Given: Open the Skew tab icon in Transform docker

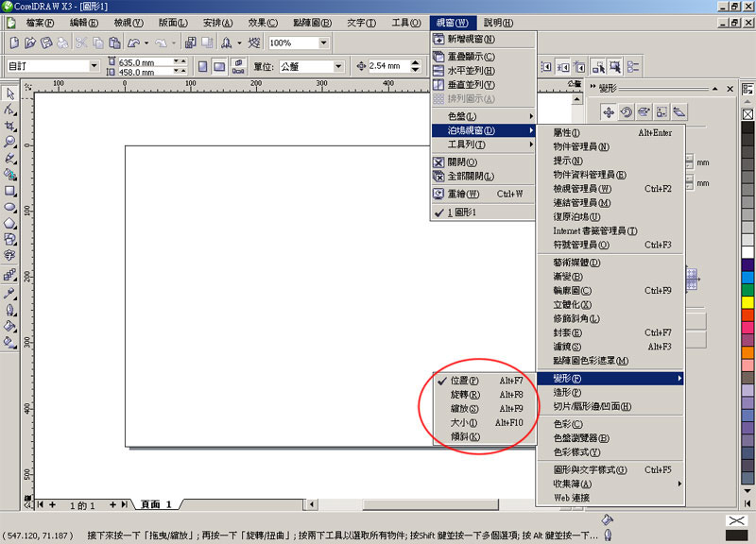Looking at the screenshot, I should tap(679, 112).
